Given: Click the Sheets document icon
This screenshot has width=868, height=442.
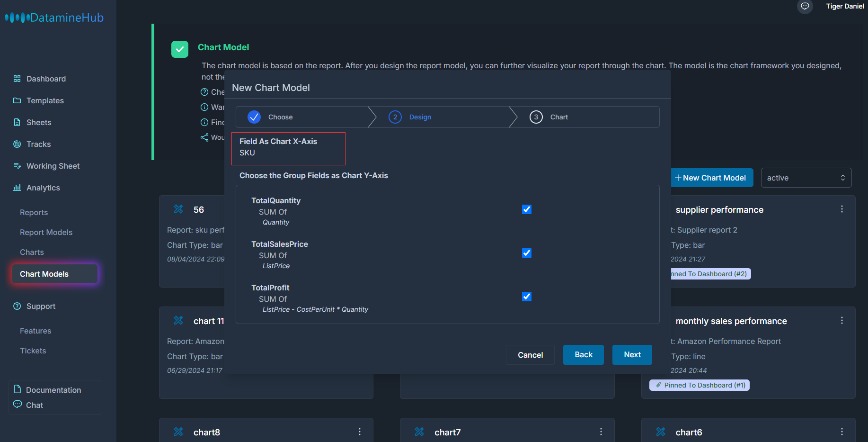Looking at the screenshot, I should point(17,122).
